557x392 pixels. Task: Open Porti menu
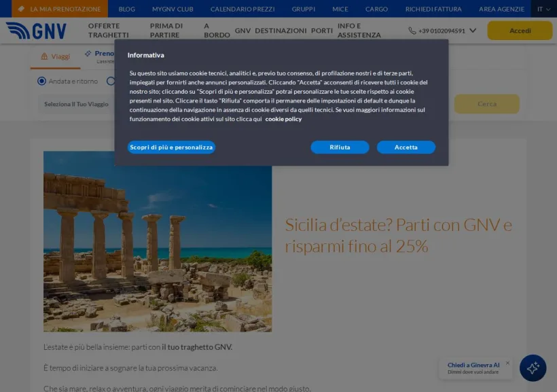click(x=322, y=31)
